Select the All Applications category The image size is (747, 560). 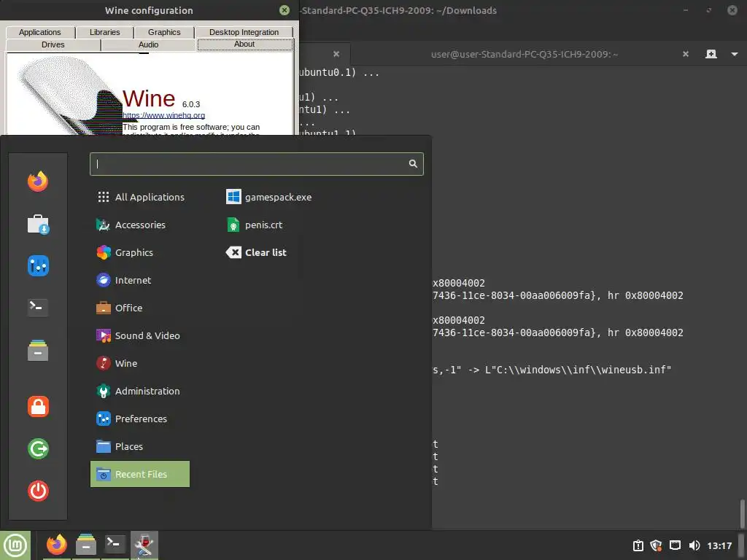[x=140, y=197]
